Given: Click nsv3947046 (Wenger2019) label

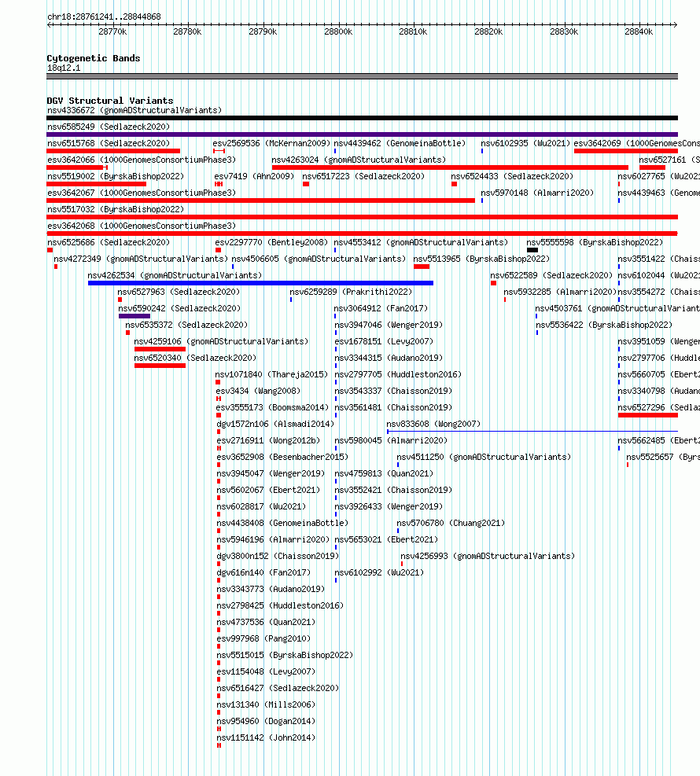Looking at the screenshot, I should click(389, 325).
